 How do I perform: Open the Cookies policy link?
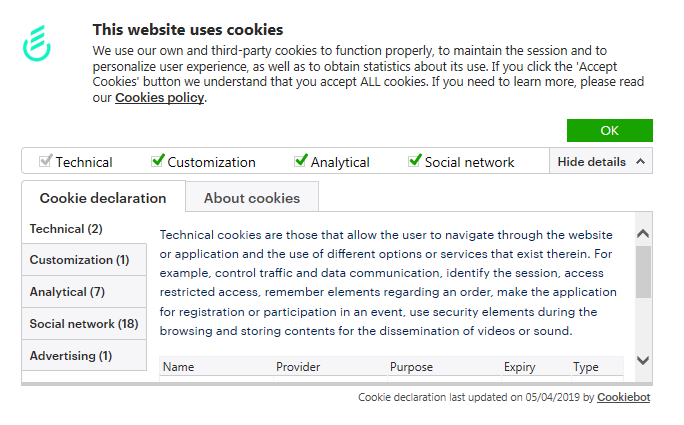pos(159,97)
